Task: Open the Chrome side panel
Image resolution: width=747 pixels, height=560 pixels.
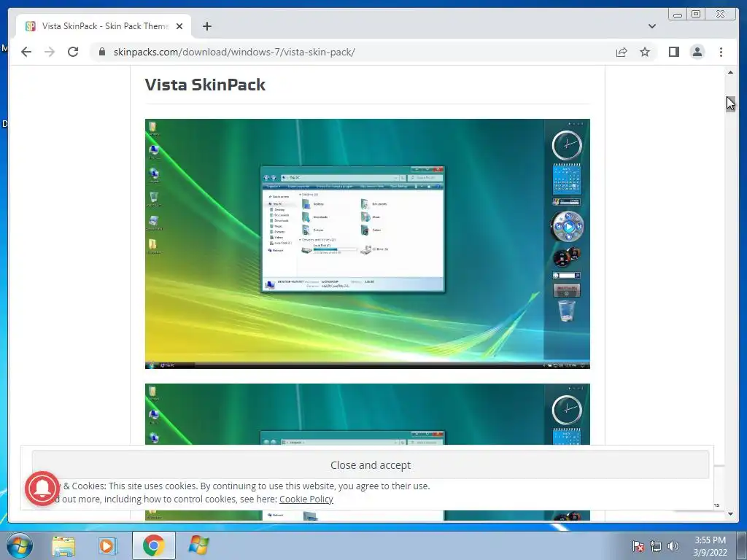Action: (673, 52)
